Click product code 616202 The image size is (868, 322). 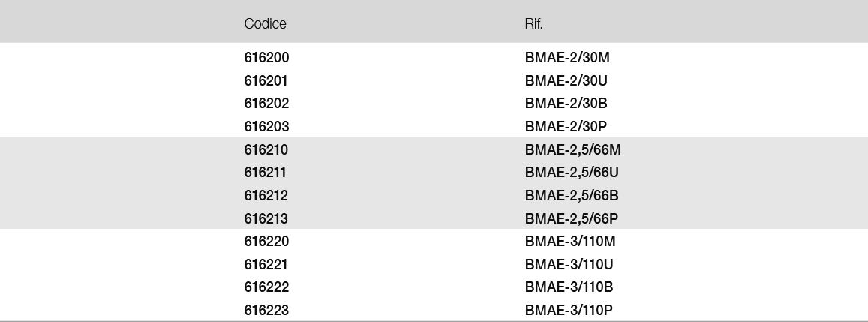[267, 103]
